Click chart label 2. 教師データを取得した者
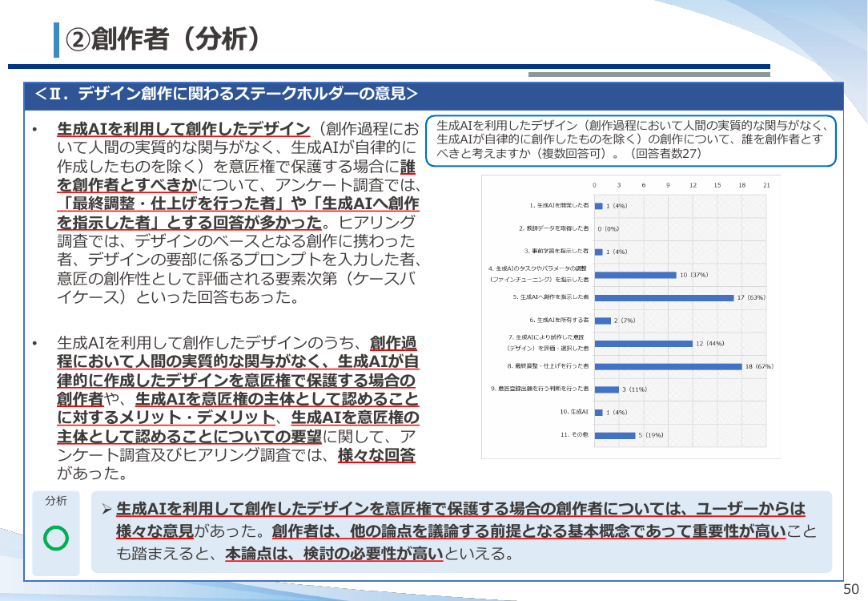868x601 pixels. pos(554,228)
